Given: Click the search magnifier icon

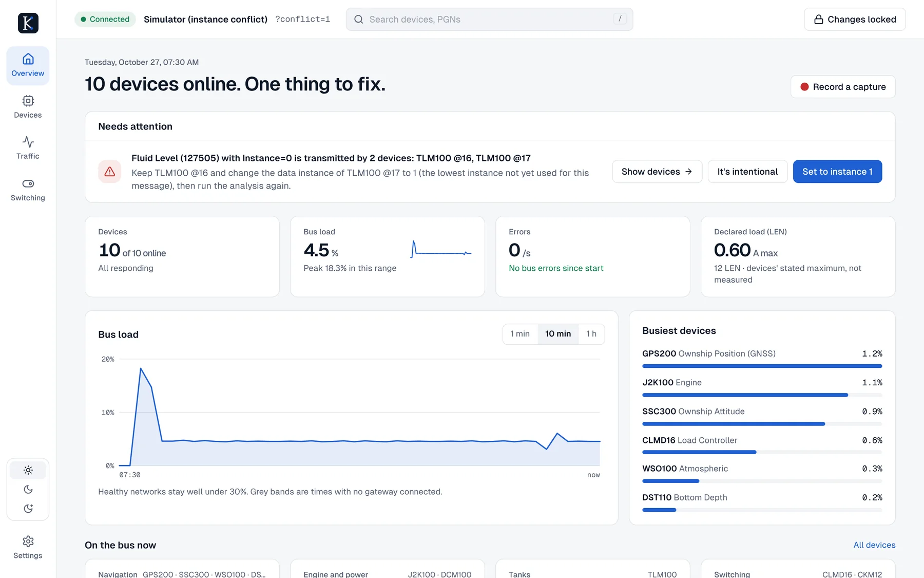Looking at the screenshot, I should [359, 20].
